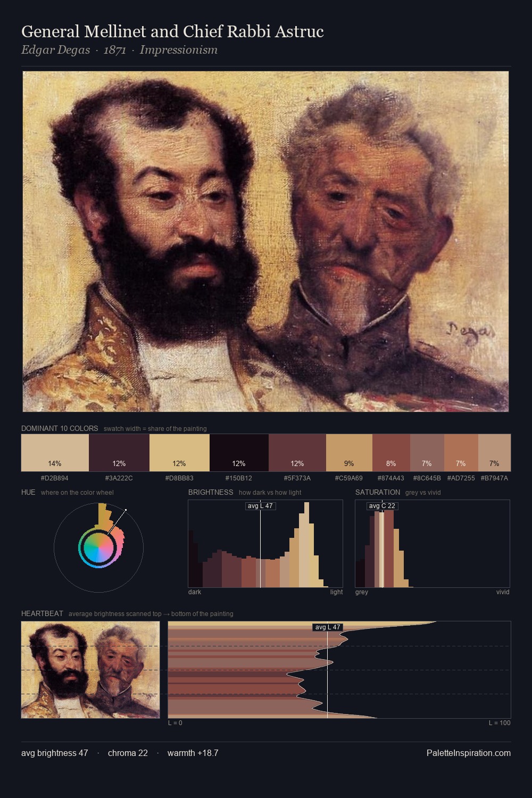Click 'where on the color wheel' caption
The image size is (532, 798).
[77, 493]
